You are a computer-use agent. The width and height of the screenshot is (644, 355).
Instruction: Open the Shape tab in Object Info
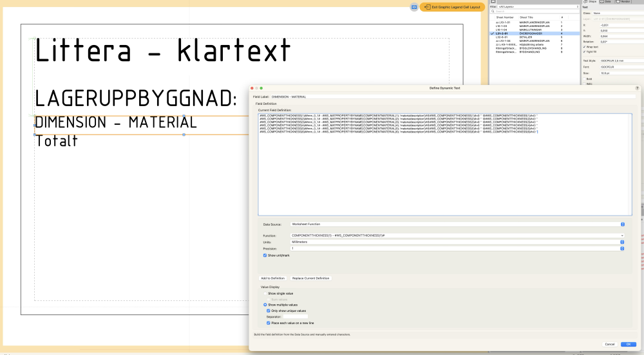tap(591, 1)
